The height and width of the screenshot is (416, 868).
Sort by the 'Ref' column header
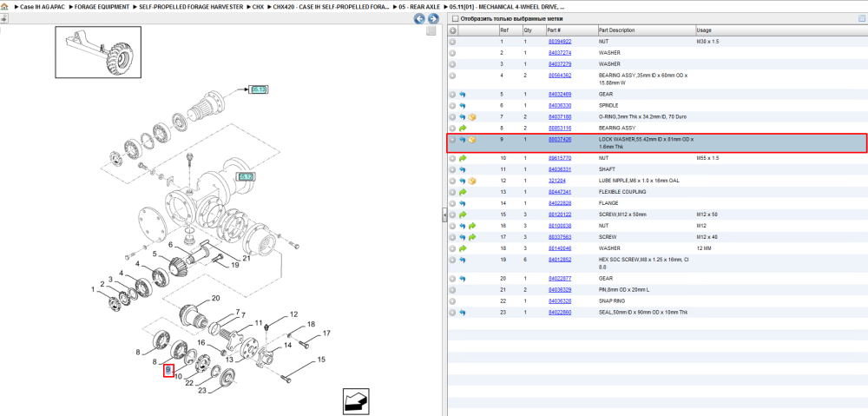click(510, 30)
